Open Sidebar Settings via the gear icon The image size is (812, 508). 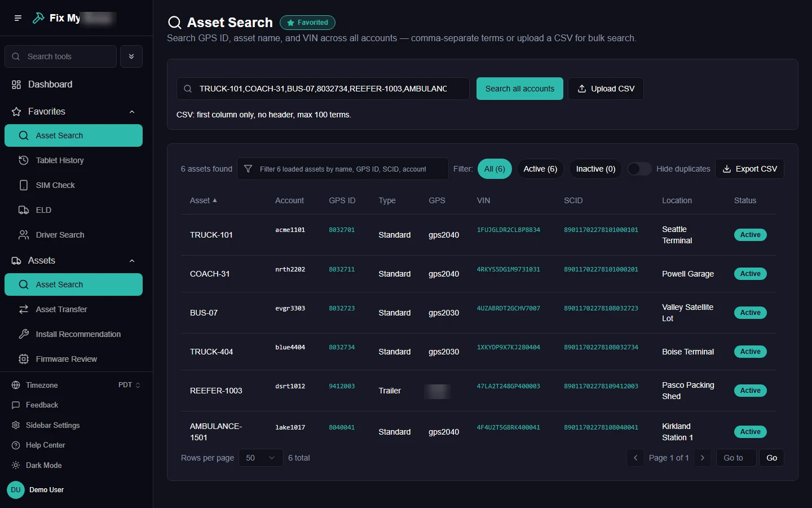click(x=16, y=425)
